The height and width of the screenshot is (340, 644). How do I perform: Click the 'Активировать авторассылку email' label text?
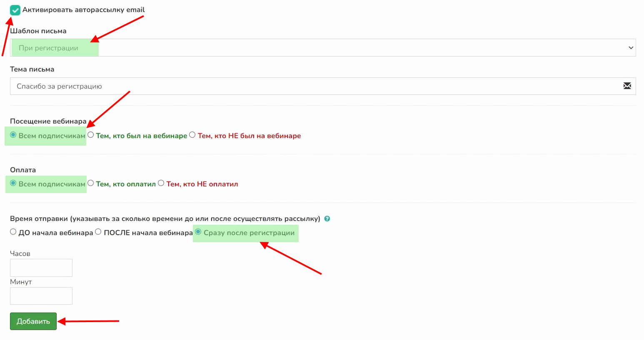click(x=83, y=10)
